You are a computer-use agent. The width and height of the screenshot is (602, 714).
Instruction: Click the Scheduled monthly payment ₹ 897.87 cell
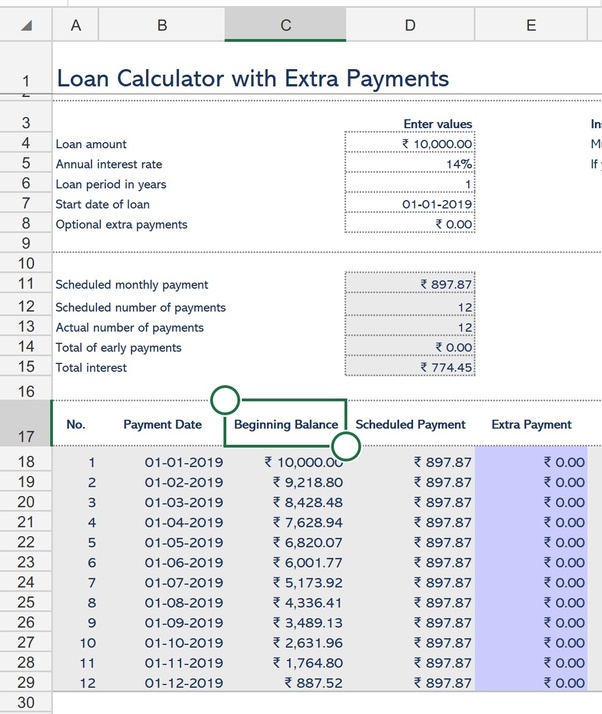coord(410,284)
